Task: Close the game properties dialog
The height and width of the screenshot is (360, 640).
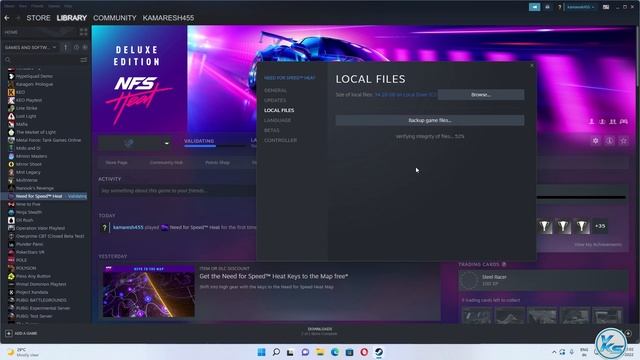Action: coord(531,65)
